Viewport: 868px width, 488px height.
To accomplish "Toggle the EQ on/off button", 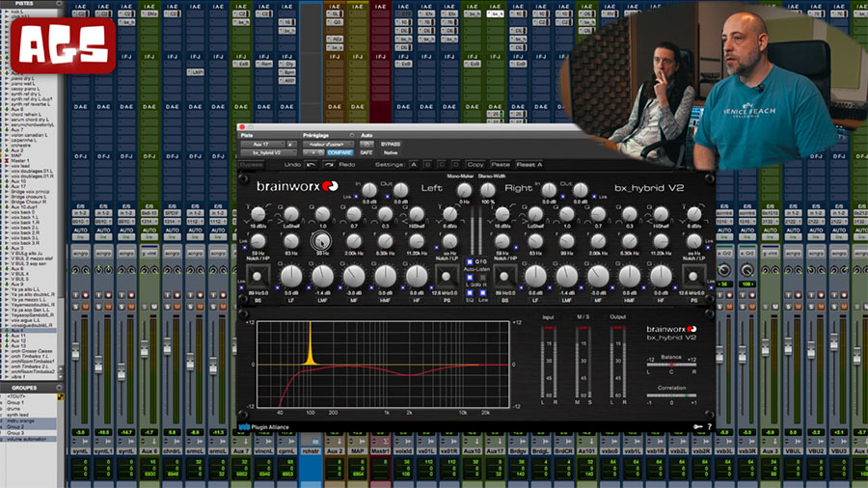I will pos(470,292).
